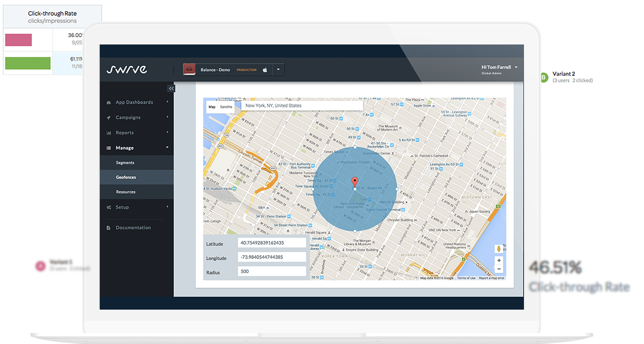Expand the Campaigns sidebar section

click(x=128, y=118)
